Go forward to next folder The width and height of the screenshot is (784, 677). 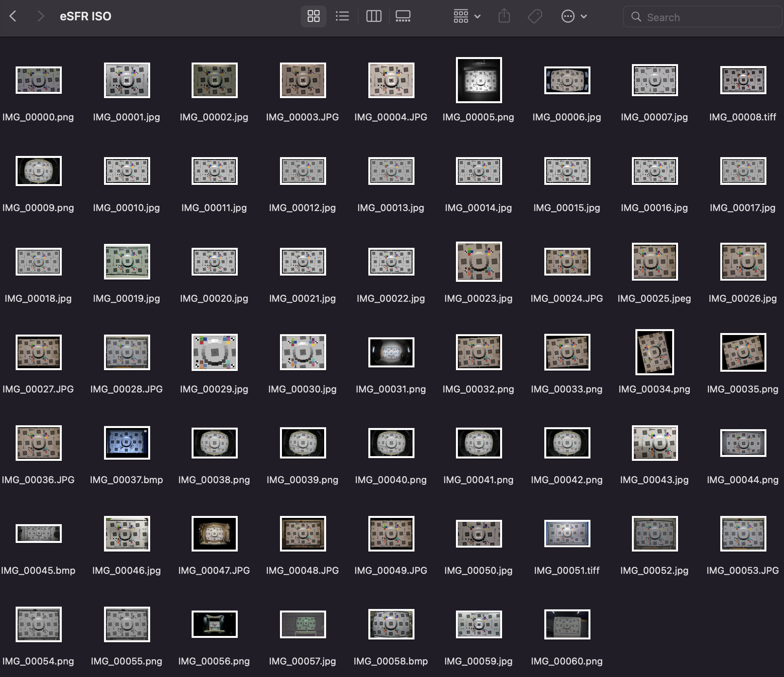click(x=41, y=16)
